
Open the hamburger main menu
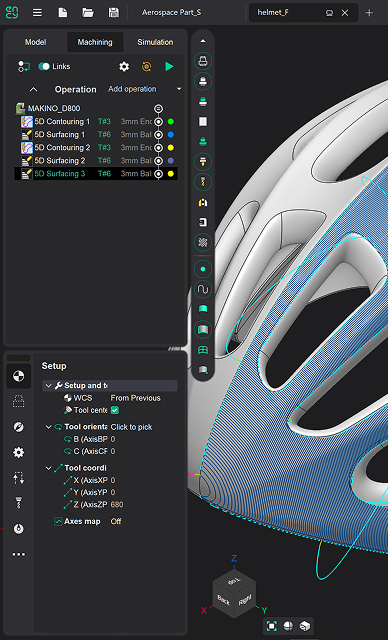point(37,13)
